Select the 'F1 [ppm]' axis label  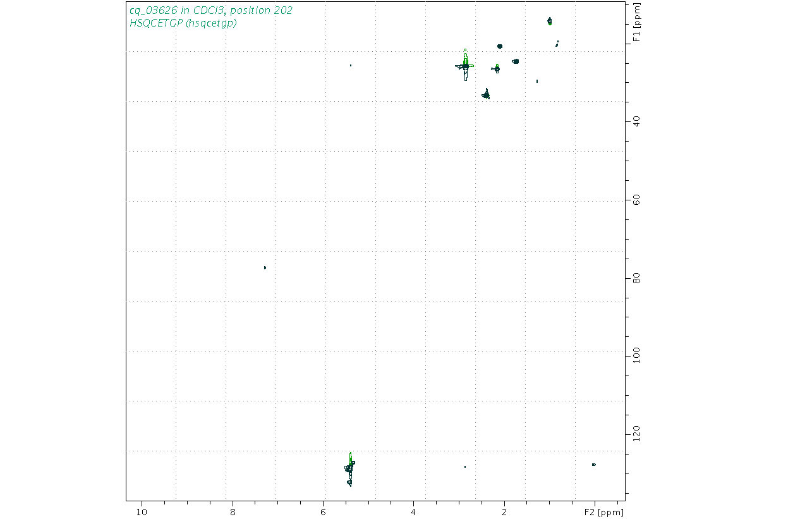(x=636, y=23)
